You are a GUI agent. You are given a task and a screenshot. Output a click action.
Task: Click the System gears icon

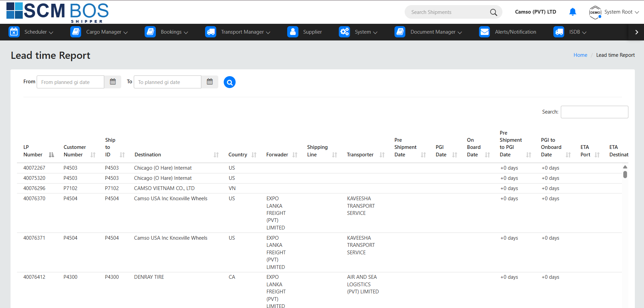344,32
